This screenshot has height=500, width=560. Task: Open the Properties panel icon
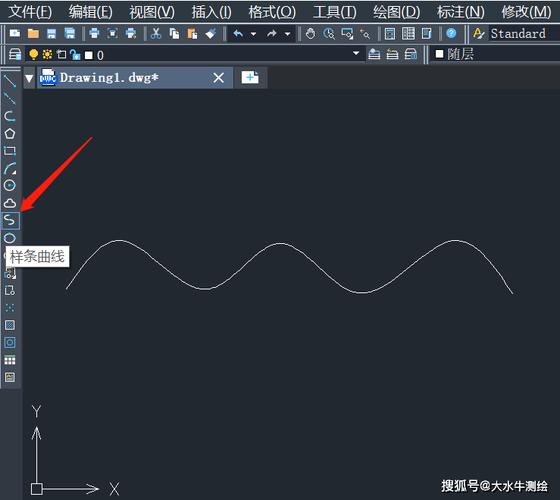[390, 34]
